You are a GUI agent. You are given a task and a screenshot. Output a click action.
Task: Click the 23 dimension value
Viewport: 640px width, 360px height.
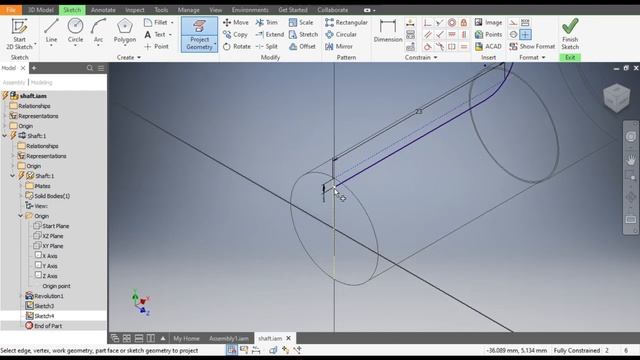pos(419,111)
